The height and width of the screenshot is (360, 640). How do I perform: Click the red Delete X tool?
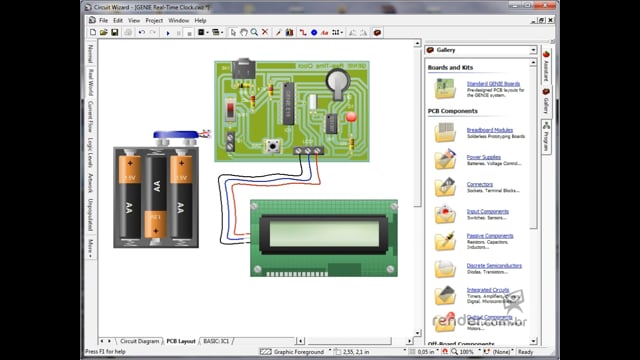(265, 32)
